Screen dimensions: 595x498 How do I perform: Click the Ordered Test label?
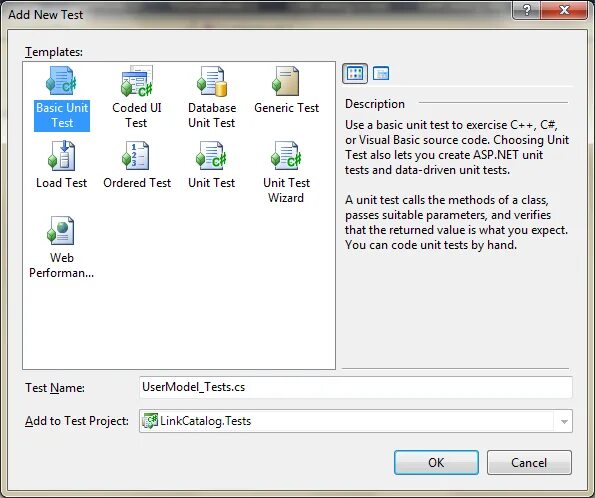[x=137, y=183]
